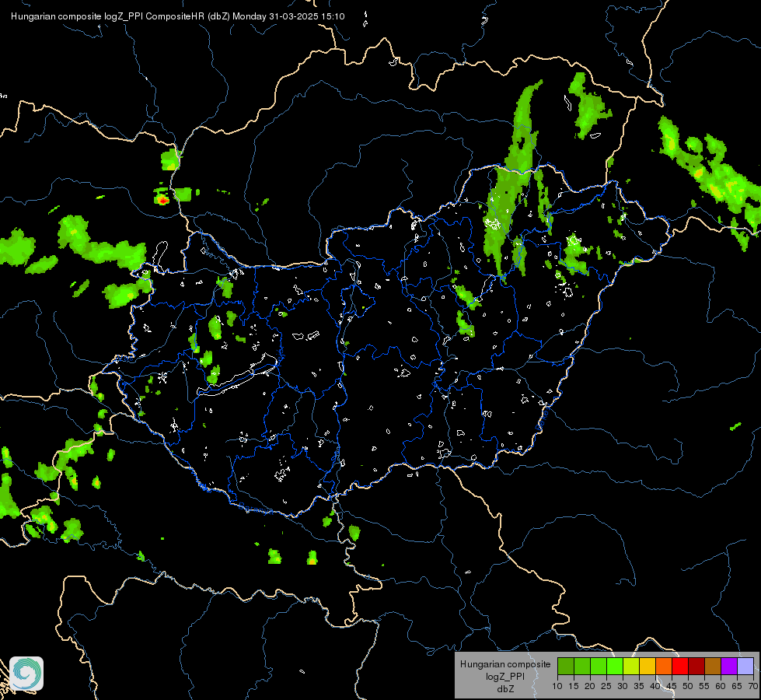This screenshot has width=761, height=700.
Task: Select the lavender 65-70 dBZ legend swatch
Action: (745, 666)
